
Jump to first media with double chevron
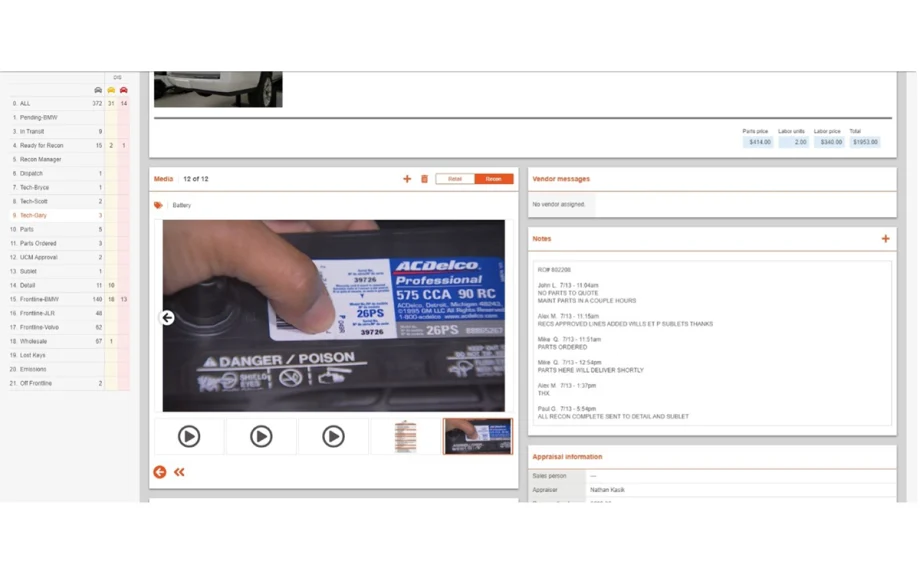click(179, 472)
